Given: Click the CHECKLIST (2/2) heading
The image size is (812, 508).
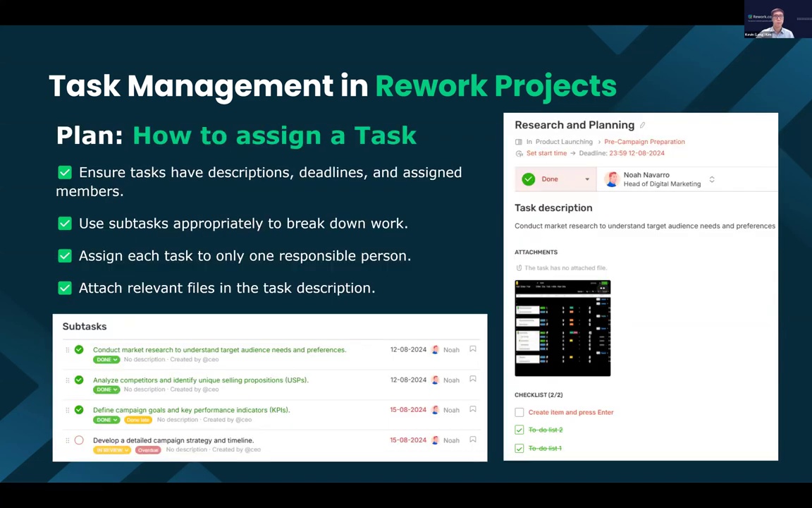Looking at the screenshot, I should [539, 395].
